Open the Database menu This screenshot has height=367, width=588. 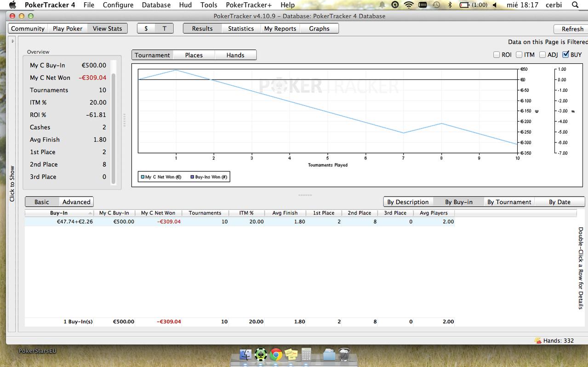click(156, 5)
